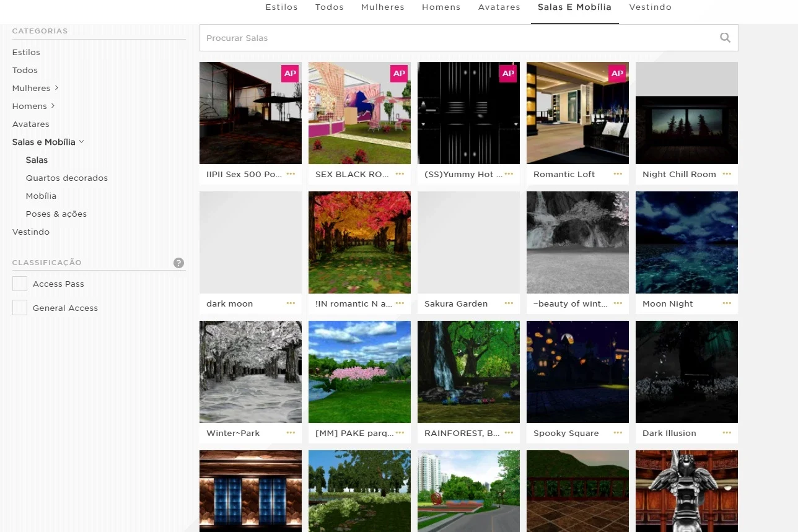Screen dimensions: 798x532
Task: Select Quartos decorados subcategory
Action: [67, 178]
